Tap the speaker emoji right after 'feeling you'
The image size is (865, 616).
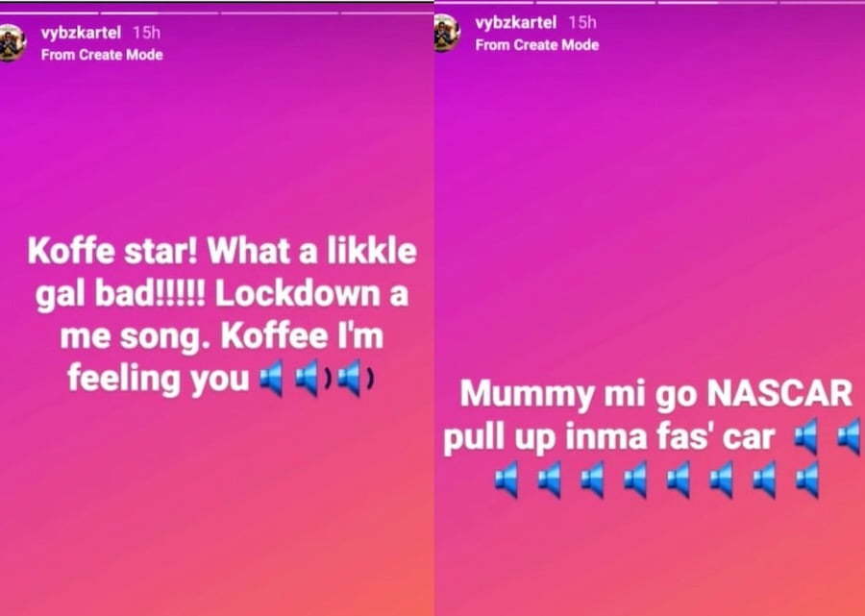(272, 379)
